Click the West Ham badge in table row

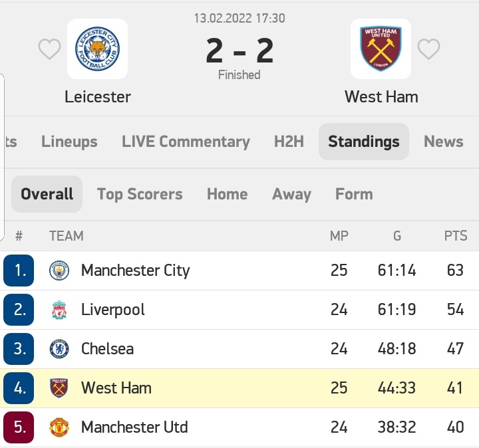(x=59, y=388)
